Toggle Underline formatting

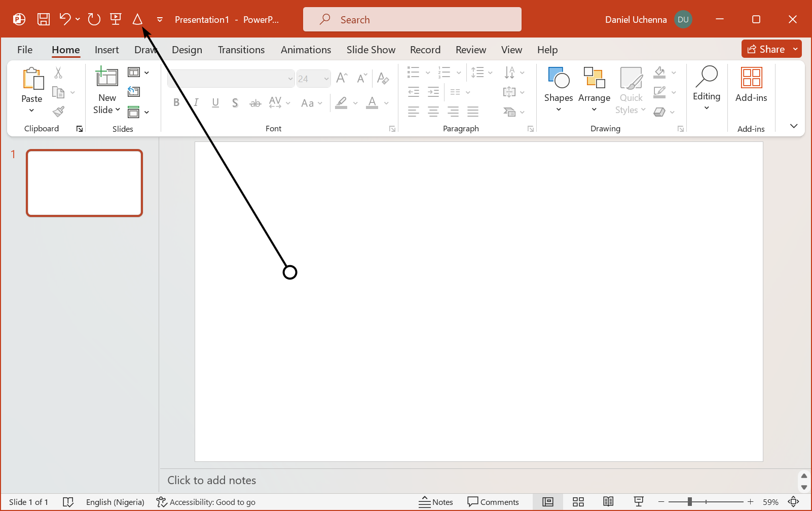point(215,103)
